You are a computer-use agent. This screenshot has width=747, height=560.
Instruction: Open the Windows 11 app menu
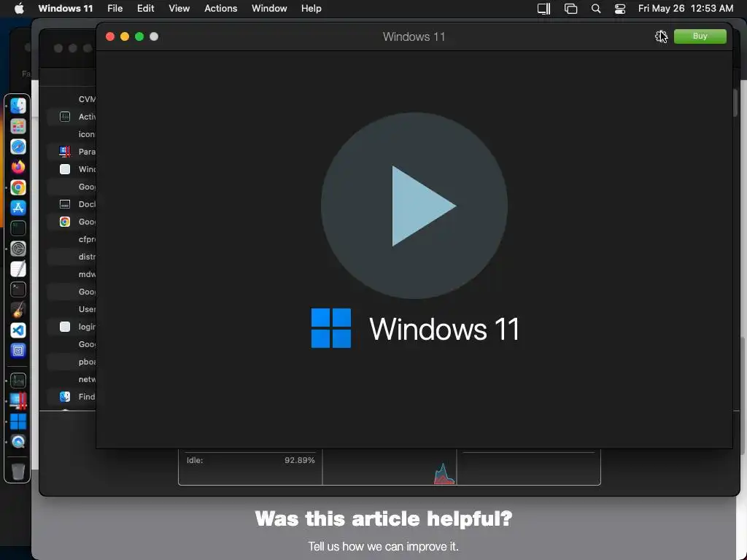(x=65, y=9)
